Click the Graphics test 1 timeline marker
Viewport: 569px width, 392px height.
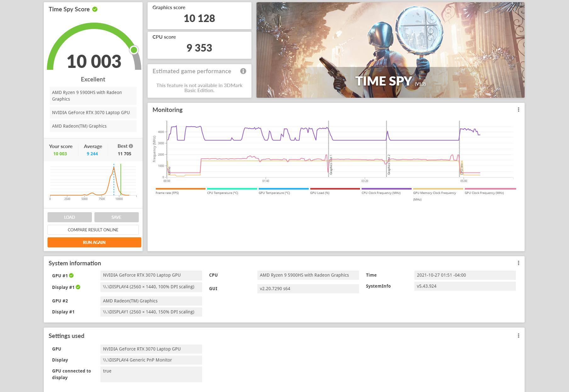330,165
